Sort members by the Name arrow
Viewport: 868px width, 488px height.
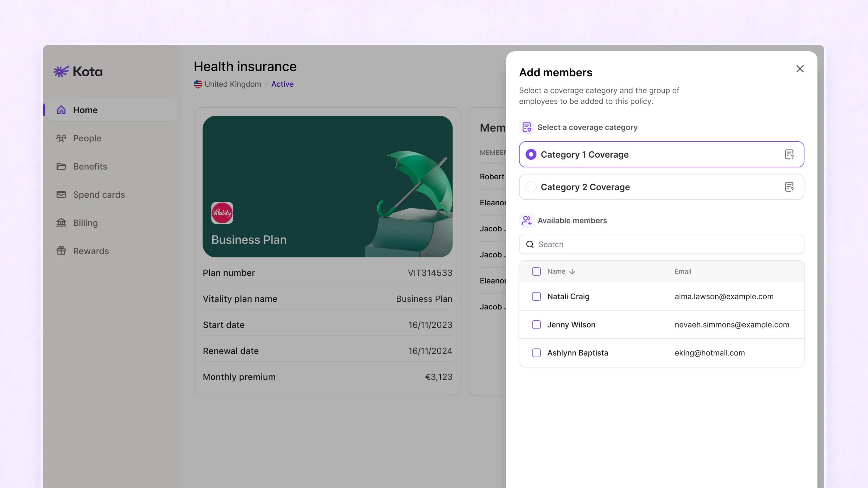pos(572,272)
